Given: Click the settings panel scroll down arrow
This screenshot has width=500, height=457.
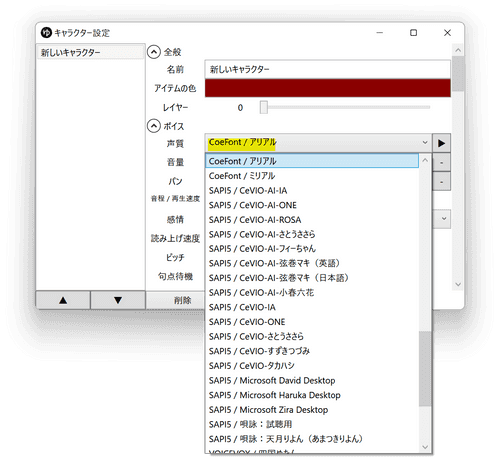Looking at the screenshot, I should pos(458,284).
